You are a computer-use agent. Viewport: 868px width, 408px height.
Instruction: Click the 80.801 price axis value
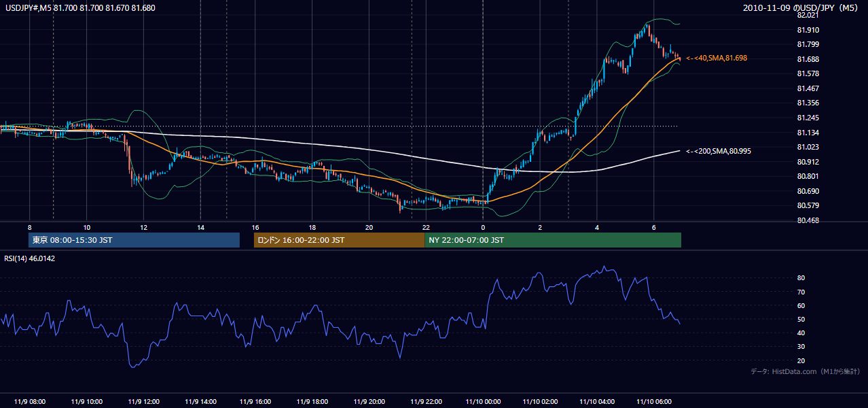point(809,176)
